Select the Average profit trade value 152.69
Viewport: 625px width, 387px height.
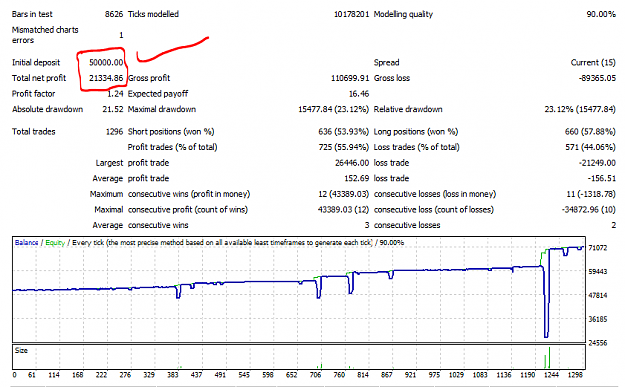click(357, 179)
